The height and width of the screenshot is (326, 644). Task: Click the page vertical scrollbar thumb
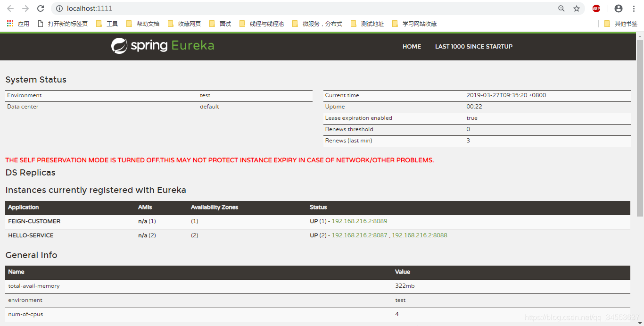(640, 127)
